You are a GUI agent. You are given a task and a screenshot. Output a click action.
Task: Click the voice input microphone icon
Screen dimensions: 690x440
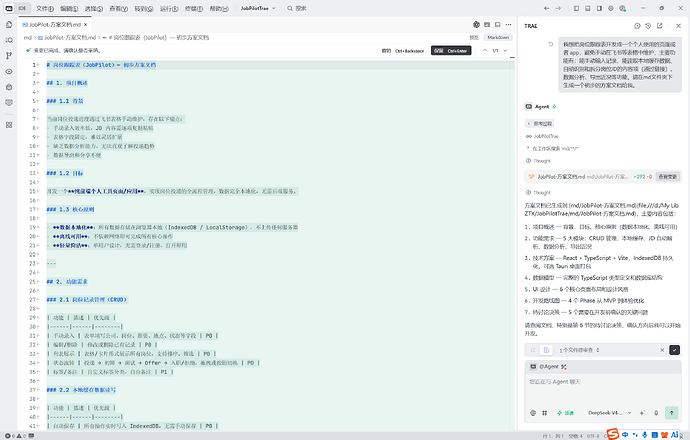pos(656,413)
